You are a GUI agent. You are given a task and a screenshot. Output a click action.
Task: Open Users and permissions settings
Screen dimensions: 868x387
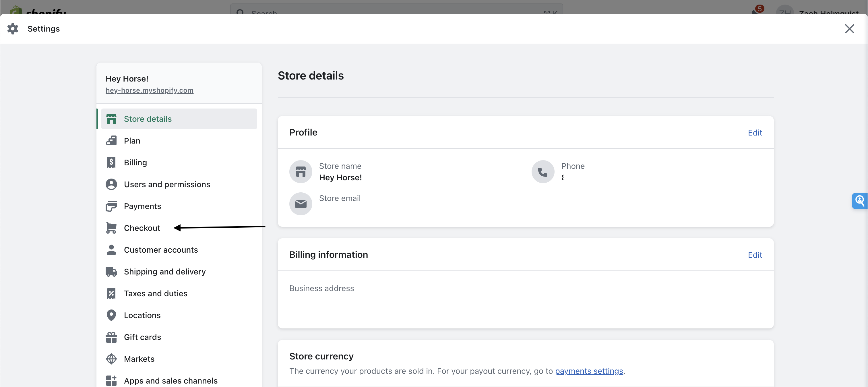179,184
